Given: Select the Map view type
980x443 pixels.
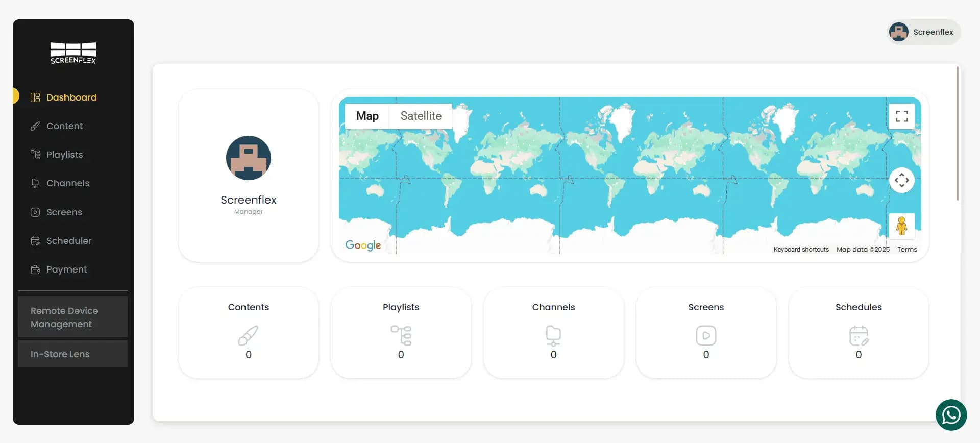Looking at the screenshot, I should [x=367, y=116].
